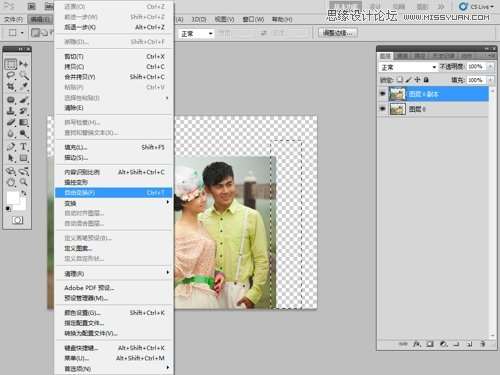500x375 pixels.
Task: Open fill slider arrow in Layers
Action: click(490, 80)
